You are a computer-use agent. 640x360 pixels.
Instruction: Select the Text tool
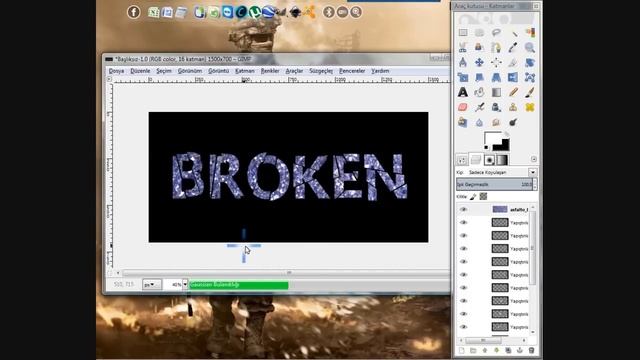pyautogui.click(x=463, y=92)
